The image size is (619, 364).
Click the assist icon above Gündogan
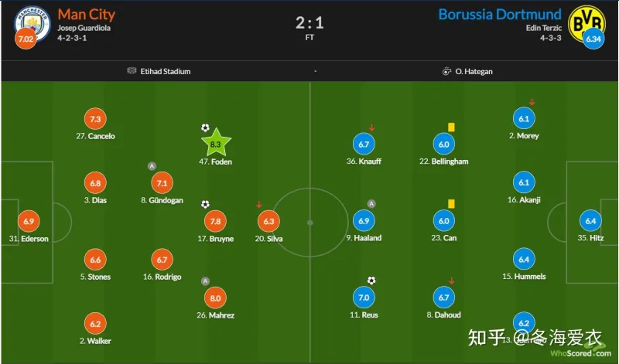[x=152, y=166]
